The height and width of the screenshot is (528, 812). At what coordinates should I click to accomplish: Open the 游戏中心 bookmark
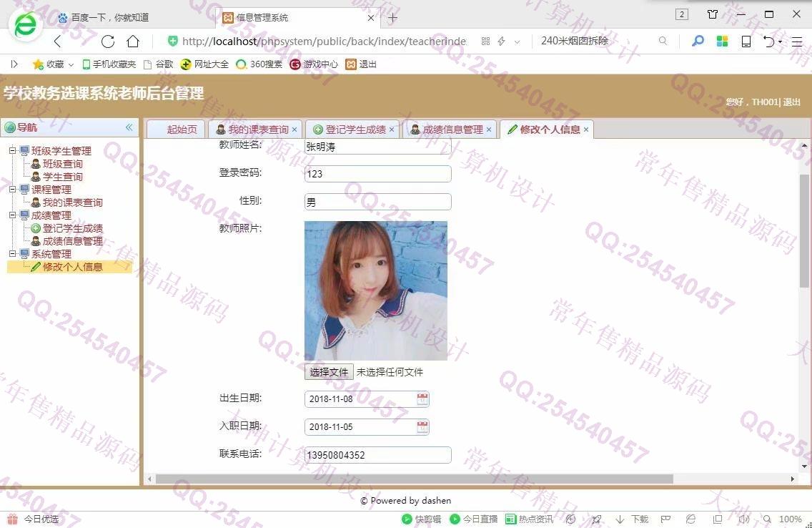point(314,64)
